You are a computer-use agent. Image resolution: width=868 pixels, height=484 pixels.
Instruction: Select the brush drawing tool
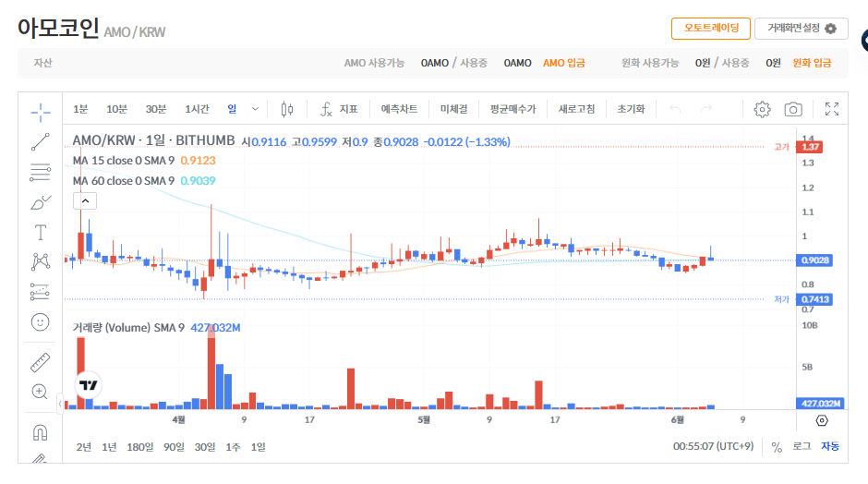(41, 202)
